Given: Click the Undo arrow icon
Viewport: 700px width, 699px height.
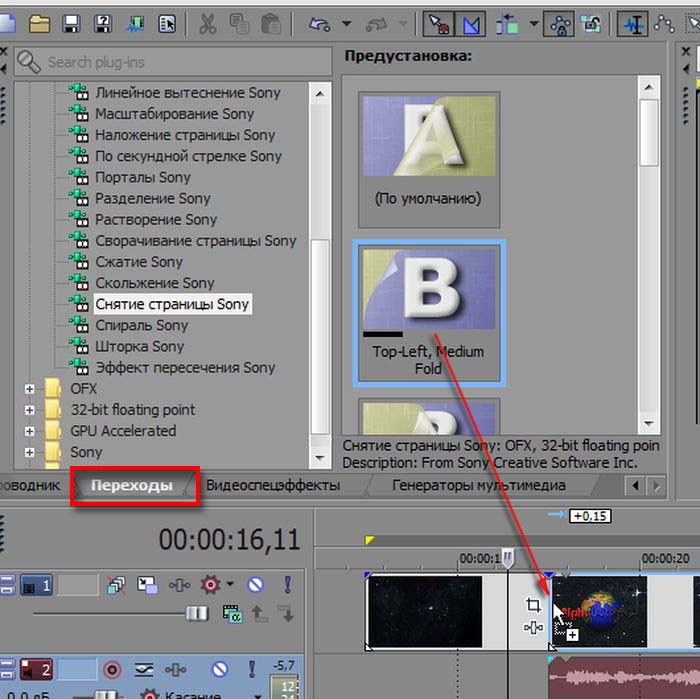Looking at the screenshot, I should click(320, 23).
